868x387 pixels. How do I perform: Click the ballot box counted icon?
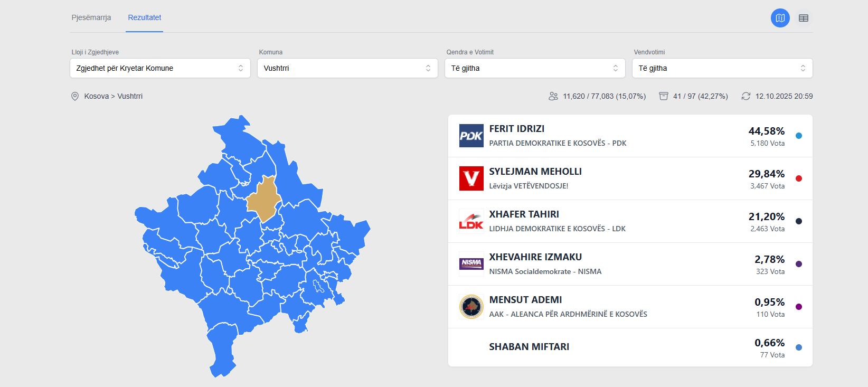click(664, 96)
